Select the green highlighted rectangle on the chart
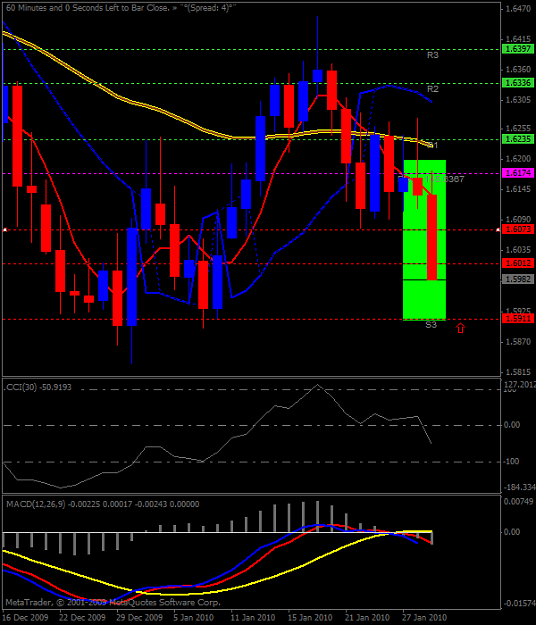 click(424, 240)
